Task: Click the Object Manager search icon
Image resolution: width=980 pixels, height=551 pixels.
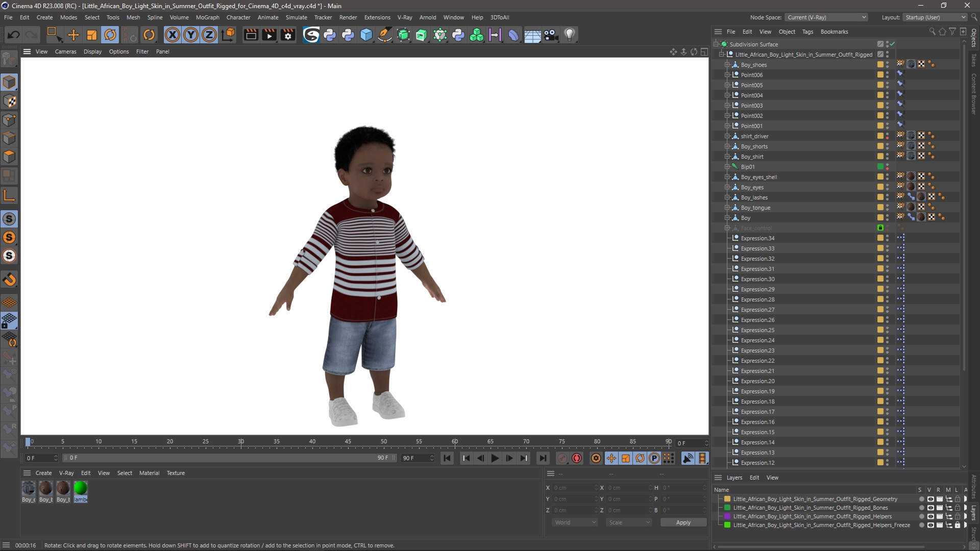Action: click(932, 32)
